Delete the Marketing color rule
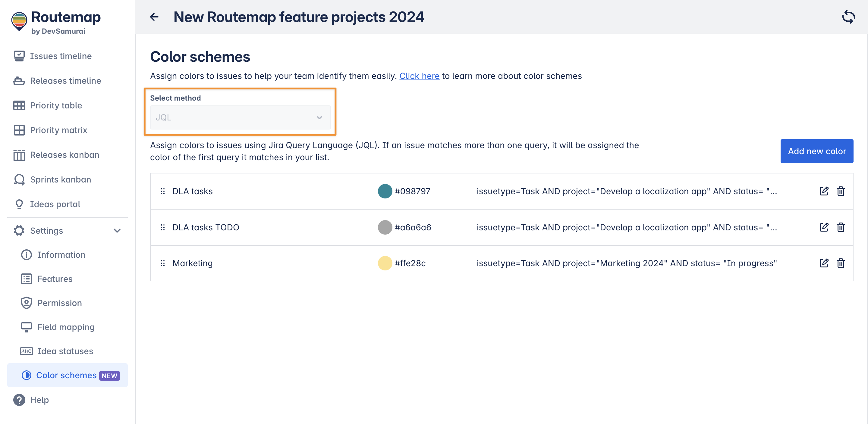This screenshot has width=868, height=424. coord(840,263)
